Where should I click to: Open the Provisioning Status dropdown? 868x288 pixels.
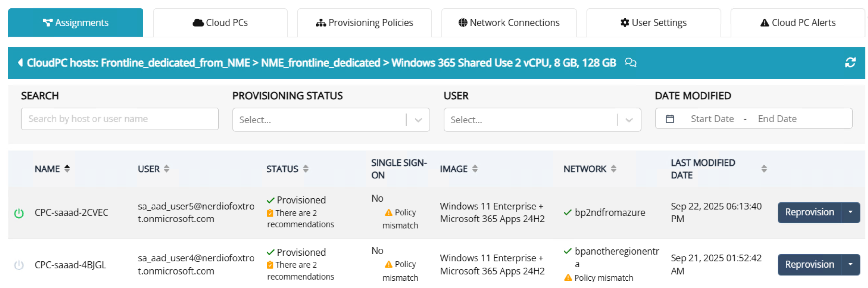point(418,120)
